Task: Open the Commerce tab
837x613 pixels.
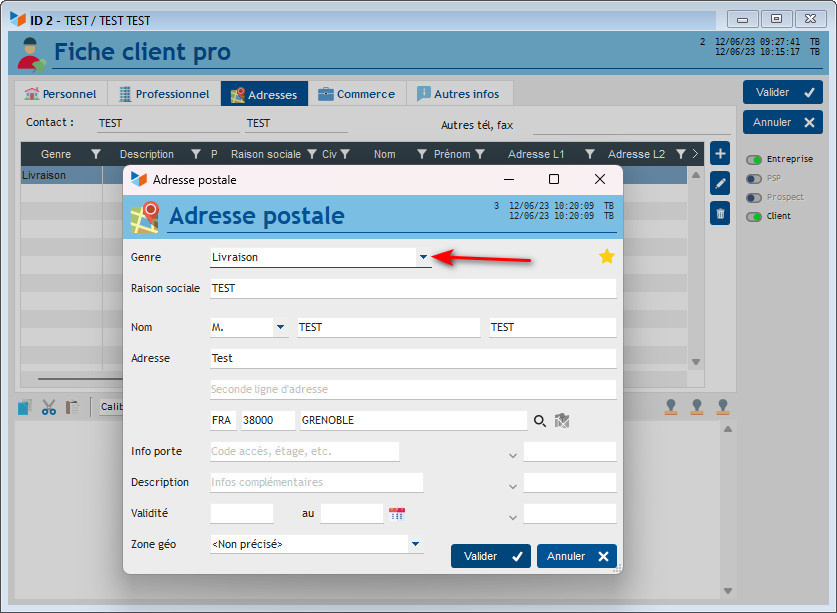Action: point(356,94)
